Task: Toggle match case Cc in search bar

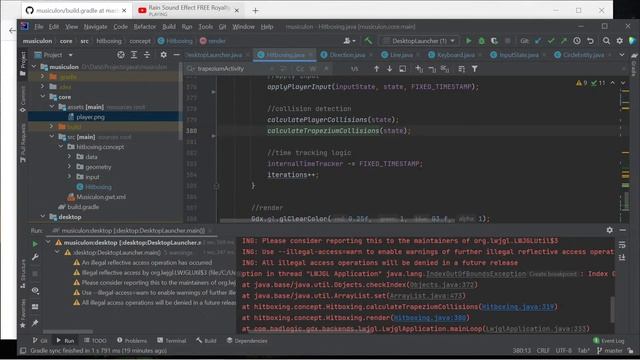Action: pyautogui.click(x=300, y=69)
